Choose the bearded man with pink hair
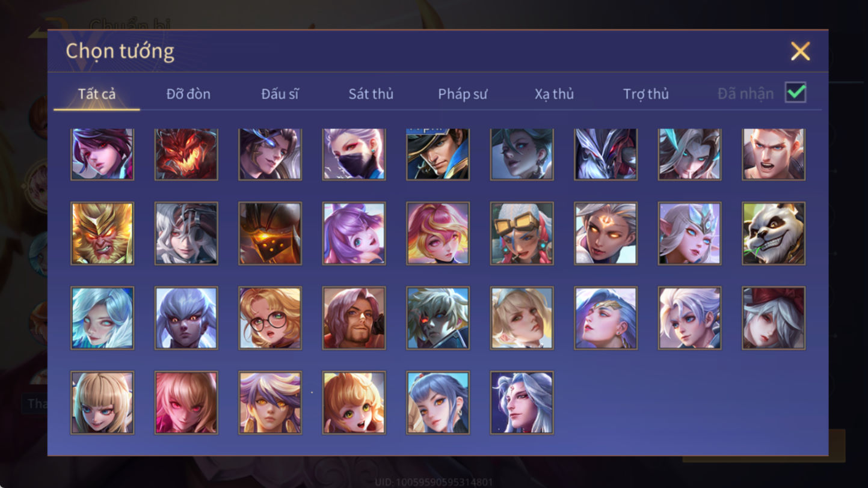Viewport: 868px width, 488px height. (354, 319)
